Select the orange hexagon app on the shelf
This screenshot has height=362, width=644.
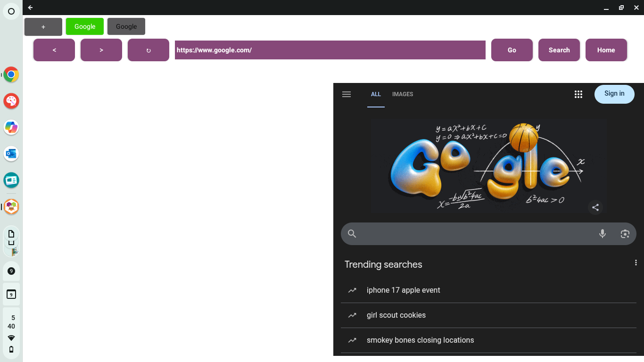pyautogui.click(x=11, y=206)
